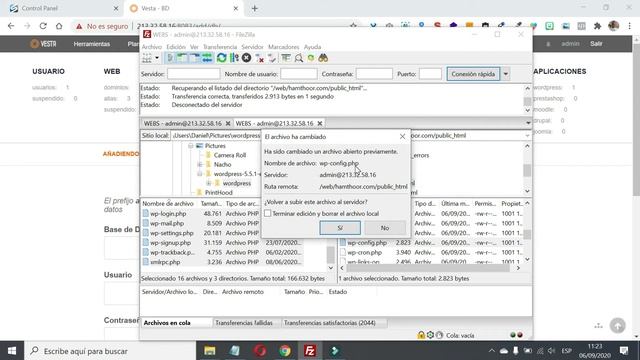Sort local files by 'Nombre de archivo' column

tap(168, 203)
